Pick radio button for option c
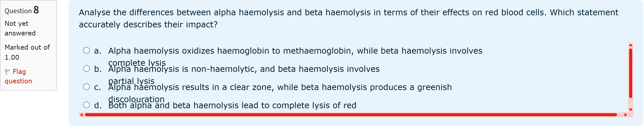 pyautogui.click(x=87, y=87)
